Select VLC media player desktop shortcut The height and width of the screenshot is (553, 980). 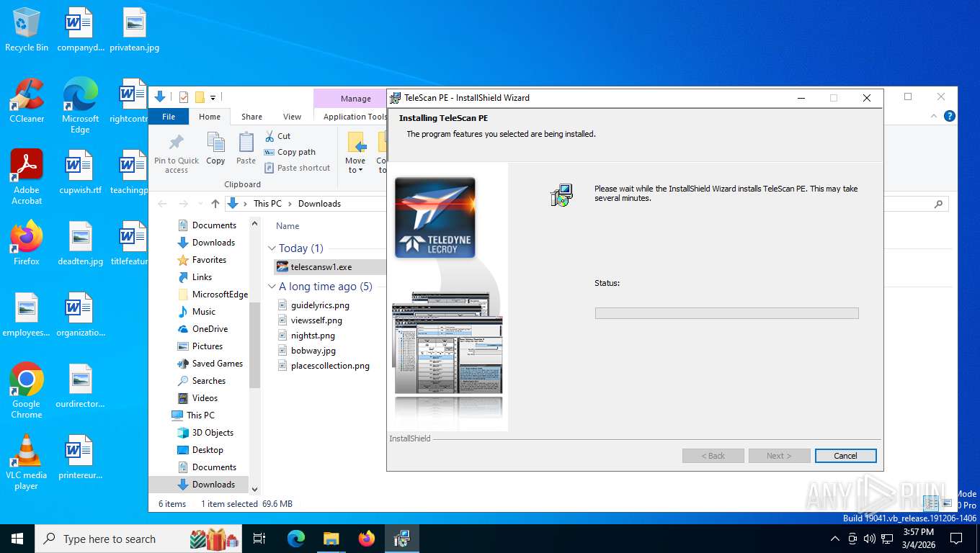coord(27,462)
